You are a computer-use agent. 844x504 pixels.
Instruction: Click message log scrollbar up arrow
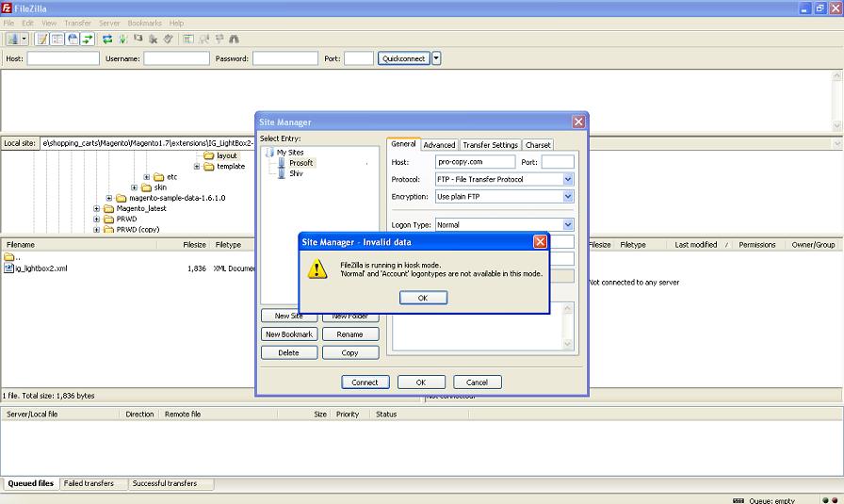click(x=837, y=76)
